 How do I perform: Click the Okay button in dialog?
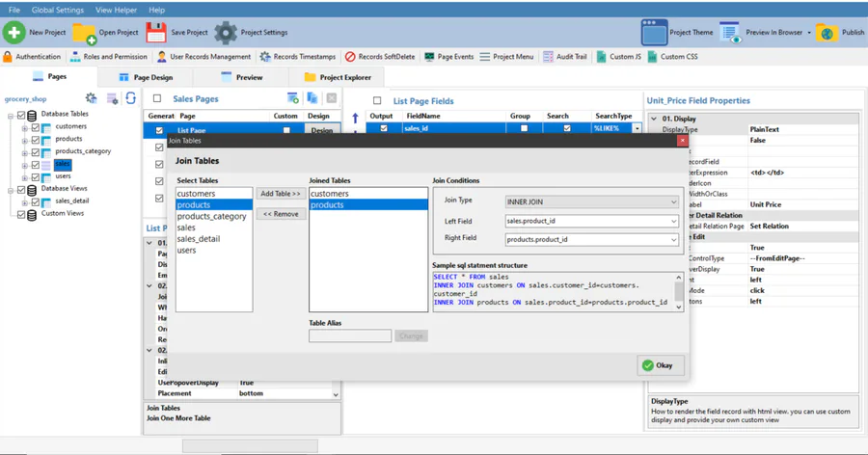[661, 365]
